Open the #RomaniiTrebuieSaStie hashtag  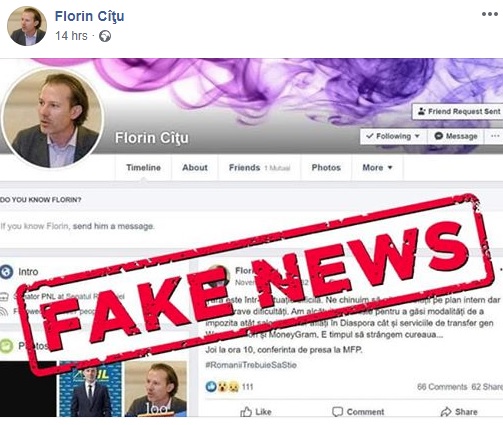pos(251,365)
